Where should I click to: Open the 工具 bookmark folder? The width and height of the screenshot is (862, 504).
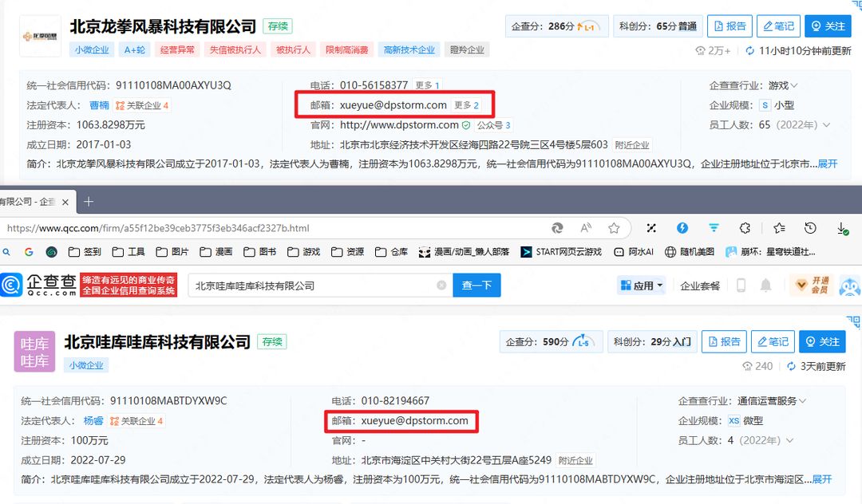click(128, 251)
